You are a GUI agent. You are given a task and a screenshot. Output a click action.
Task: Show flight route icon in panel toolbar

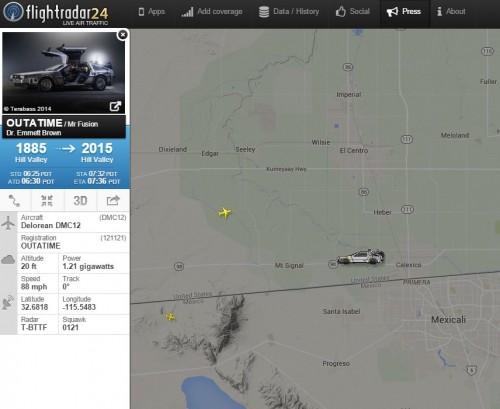point(15,201)
